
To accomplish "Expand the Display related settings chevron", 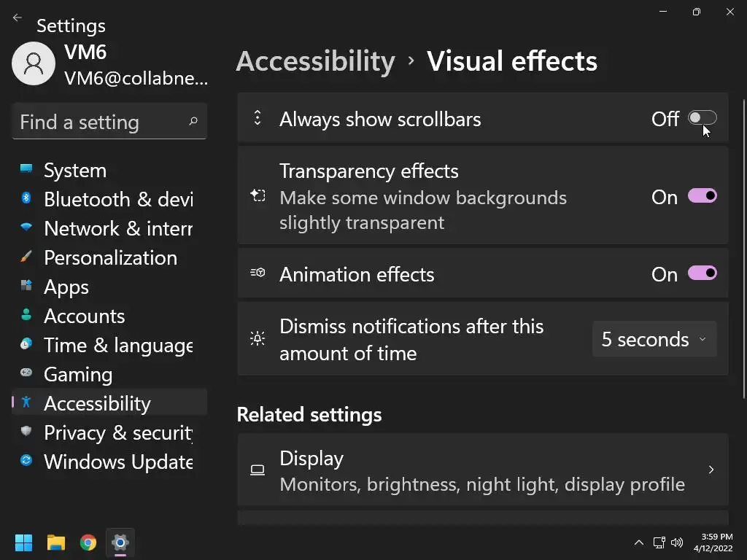I will pos(711,470).
